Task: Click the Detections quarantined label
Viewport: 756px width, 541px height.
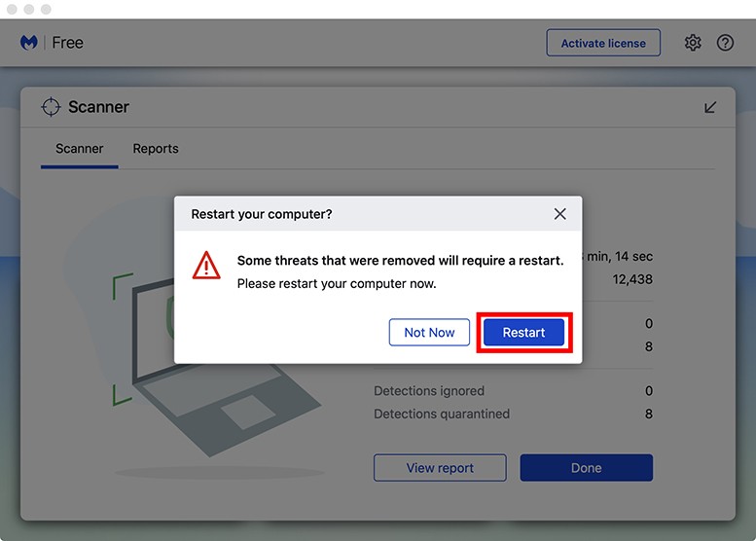Action: 442,414
